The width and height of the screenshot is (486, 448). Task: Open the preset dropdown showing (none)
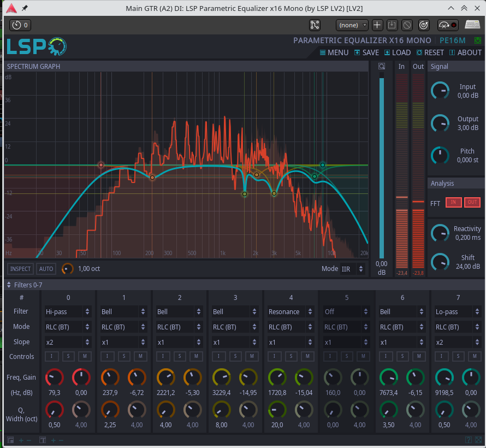point(352,25)
